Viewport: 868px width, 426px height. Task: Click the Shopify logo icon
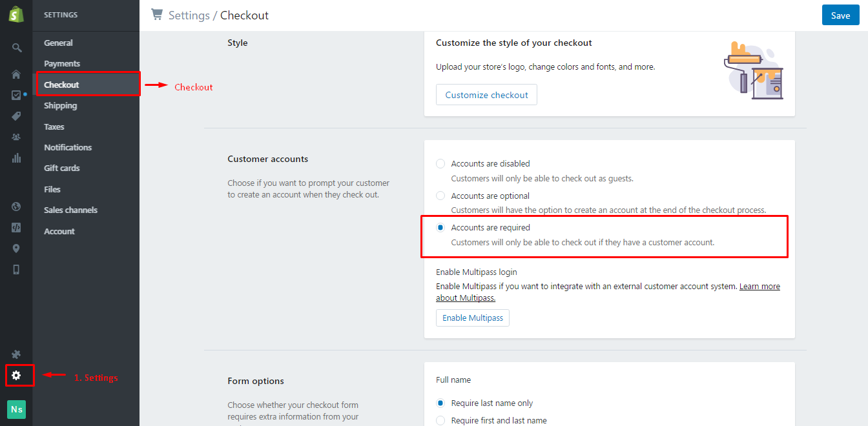16,14
